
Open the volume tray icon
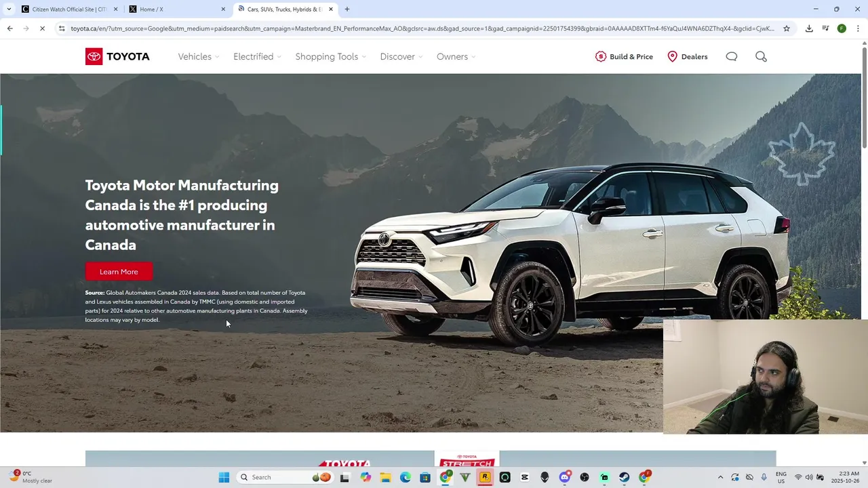click(809, 477)
